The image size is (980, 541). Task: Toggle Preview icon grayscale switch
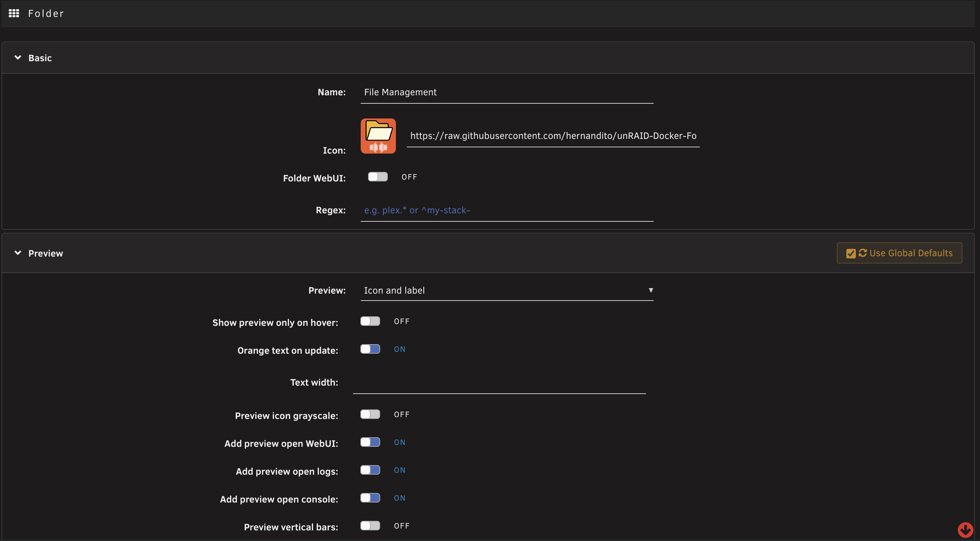click(x=370, y=414)
